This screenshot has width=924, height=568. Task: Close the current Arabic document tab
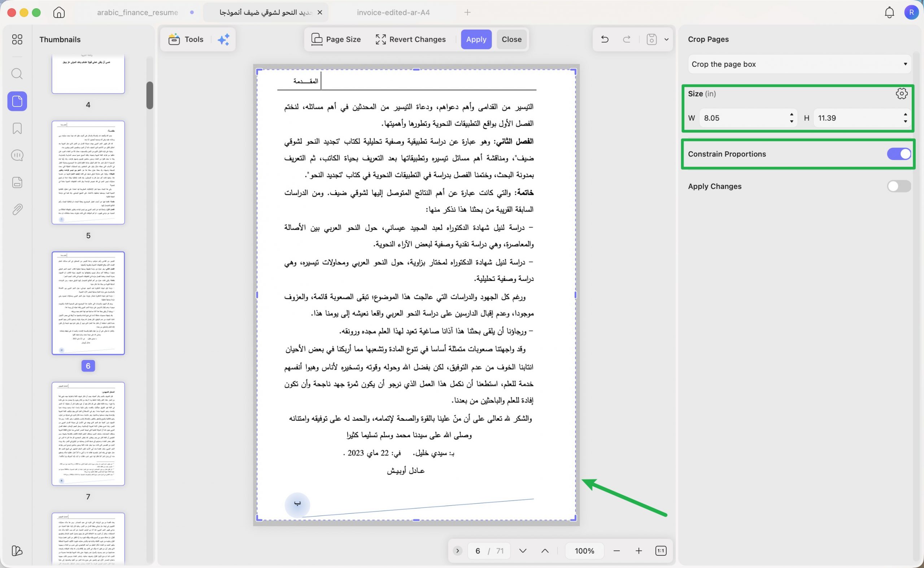click(x=320, y=12)
